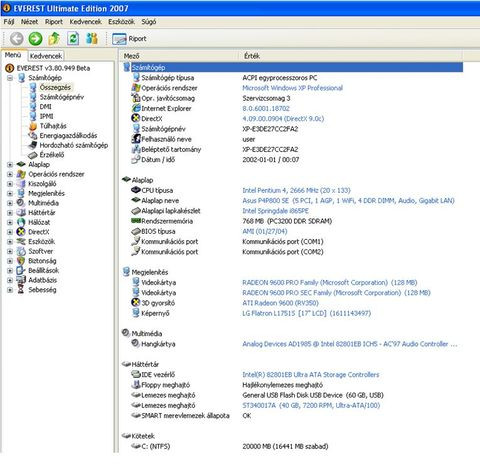The width and height of the screenshot is (480, 466).
Task: Open Microsoft Windows XP Professional link
Action: (292, 88)
